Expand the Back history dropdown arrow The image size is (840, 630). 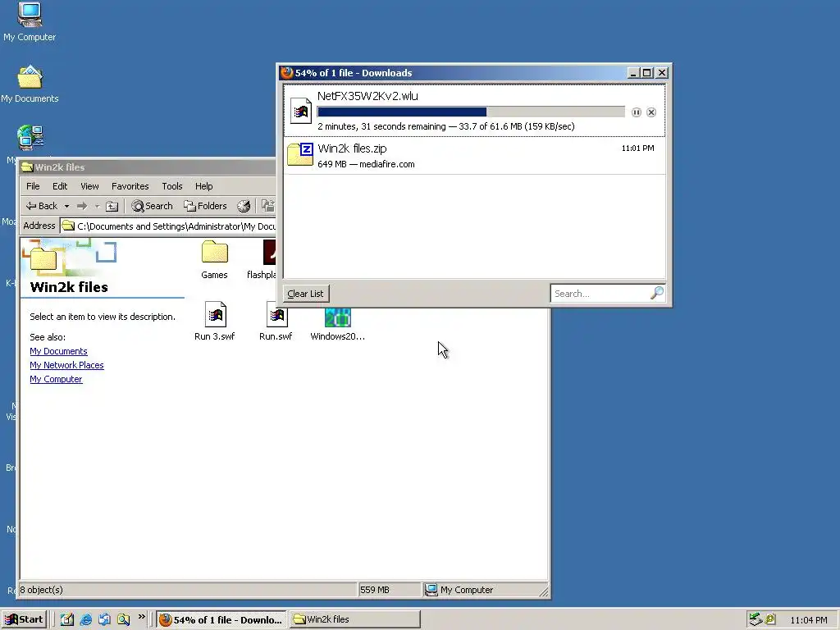[x=66, y=206]
